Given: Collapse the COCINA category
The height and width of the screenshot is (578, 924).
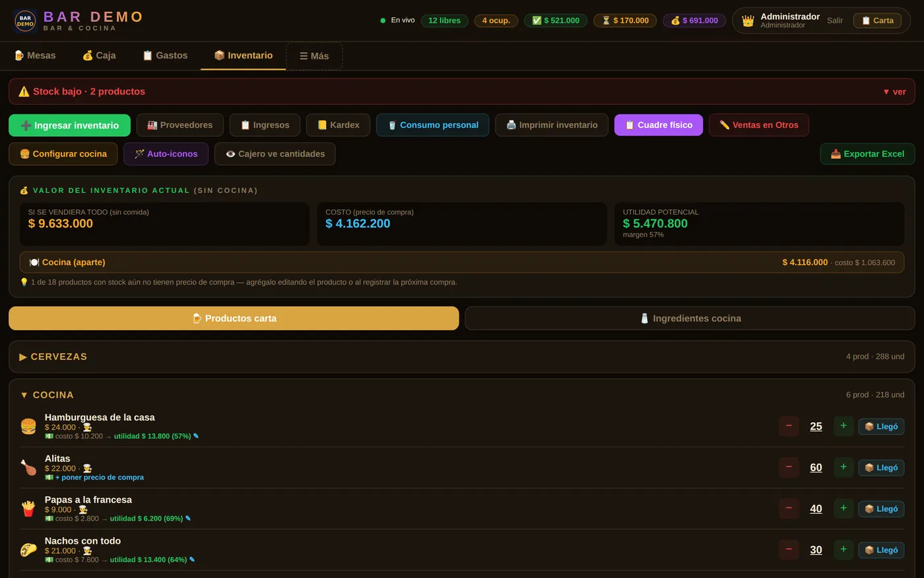Looking at the screenshot, I should coord(462,395).
